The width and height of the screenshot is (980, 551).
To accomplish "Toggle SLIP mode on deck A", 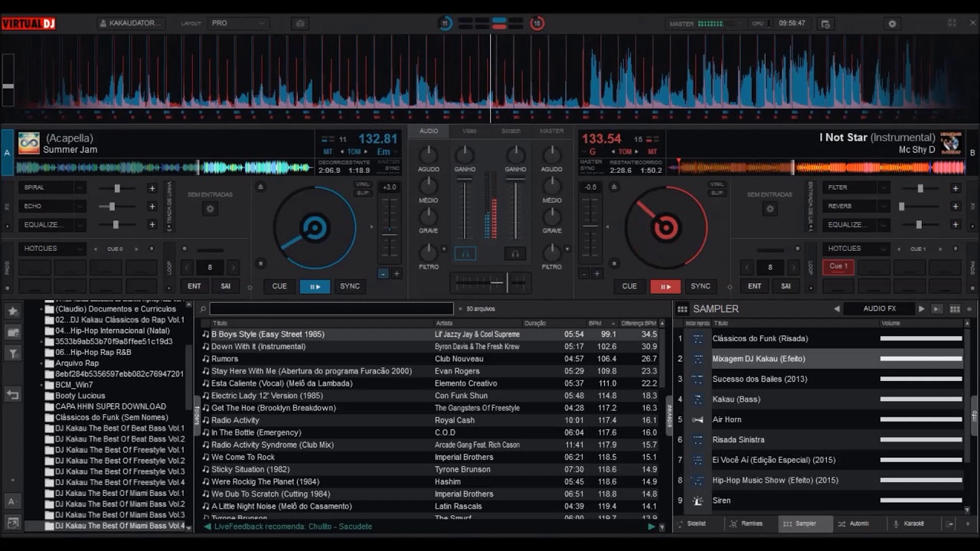I will click(362, 192).
